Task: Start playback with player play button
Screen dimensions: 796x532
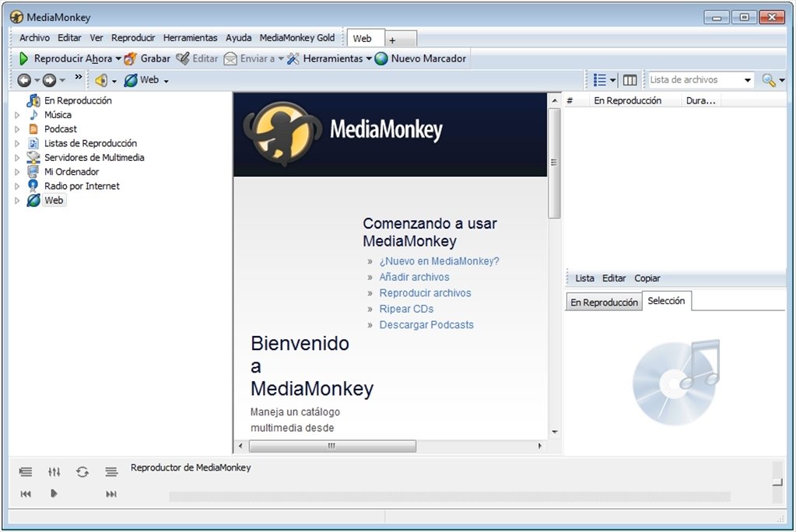Action: coord(54,493)
